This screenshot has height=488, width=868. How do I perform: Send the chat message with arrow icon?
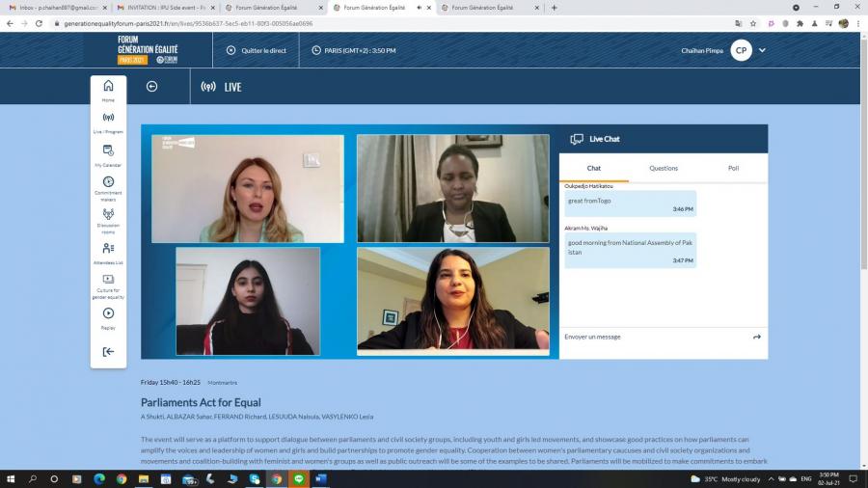(757, 337)
